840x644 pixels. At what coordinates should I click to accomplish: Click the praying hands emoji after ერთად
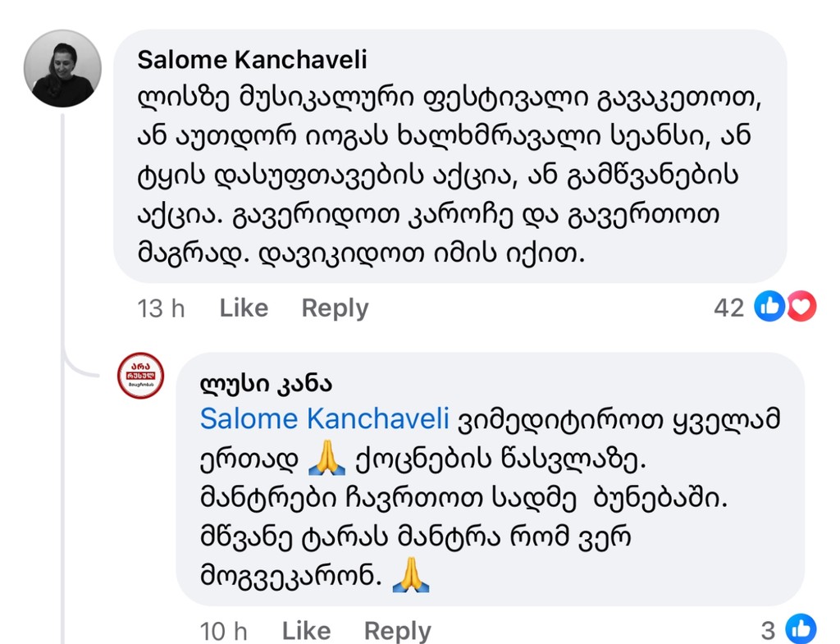click(327, 459)
